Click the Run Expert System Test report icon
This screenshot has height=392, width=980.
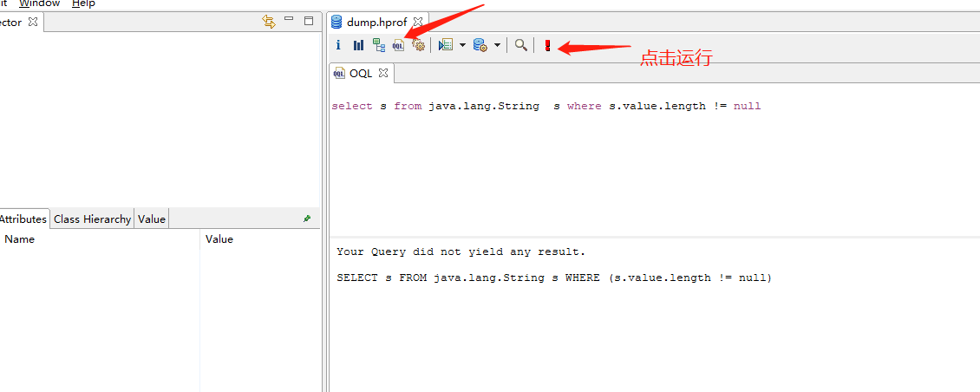(x=445, y=45)
